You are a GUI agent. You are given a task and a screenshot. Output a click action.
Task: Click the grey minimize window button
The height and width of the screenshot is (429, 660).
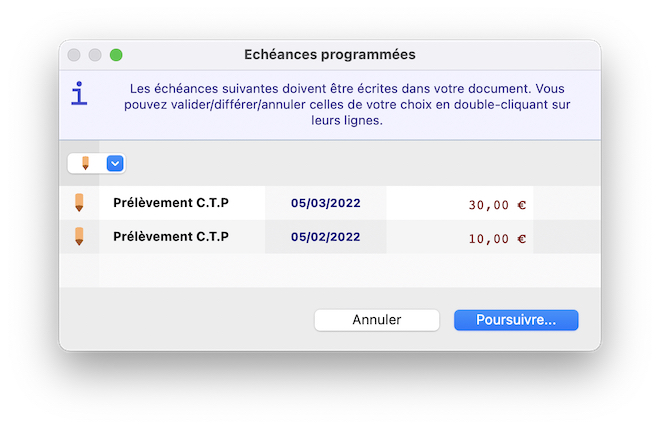click(x=96, y=55)
